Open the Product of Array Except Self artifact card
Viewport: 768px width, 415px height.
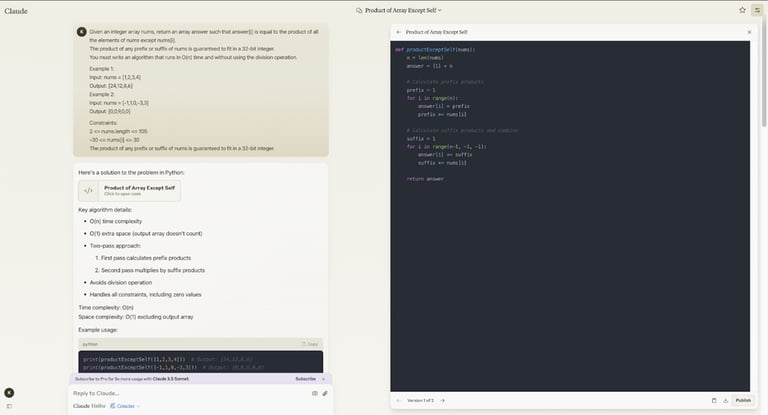click(x=130, y=190)
